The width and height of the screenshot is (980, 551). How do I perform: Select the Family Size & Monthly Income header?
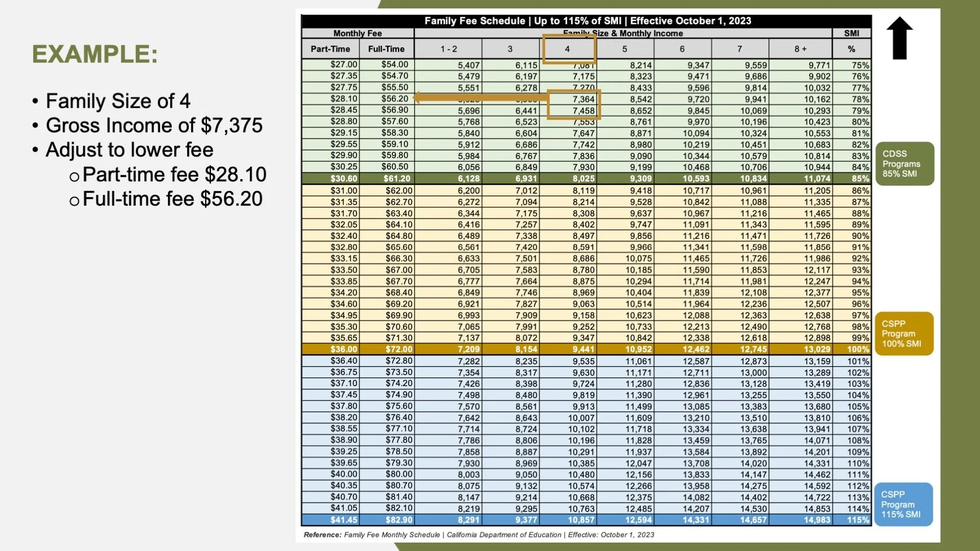(x=624, y=33)
